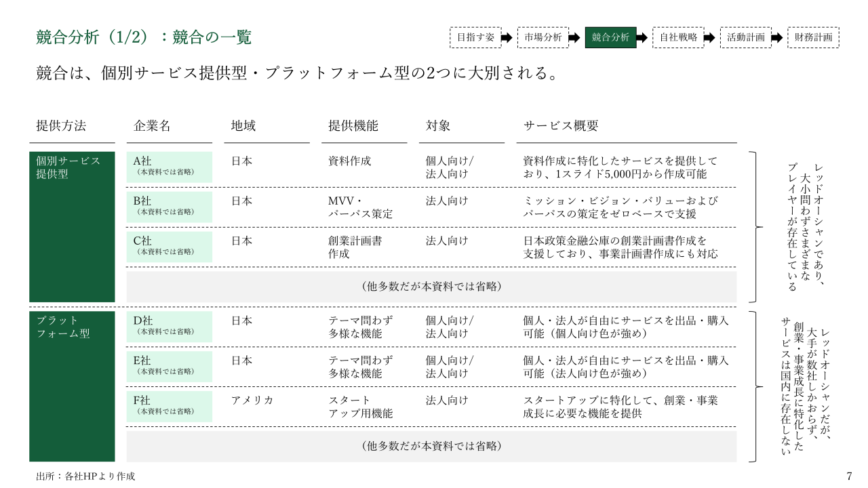Click the arrow between 競合分析 and 自社戦略
Viewport: 868px width, 488px height.
click(x=642, y=38)
